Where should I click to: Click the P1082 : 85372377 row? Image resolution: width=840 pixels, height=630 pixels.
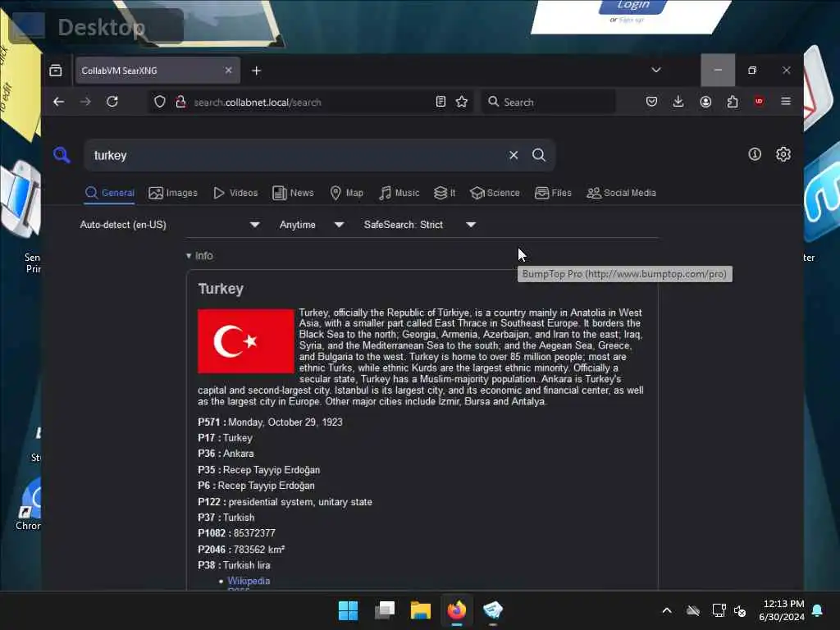[236, 533]
